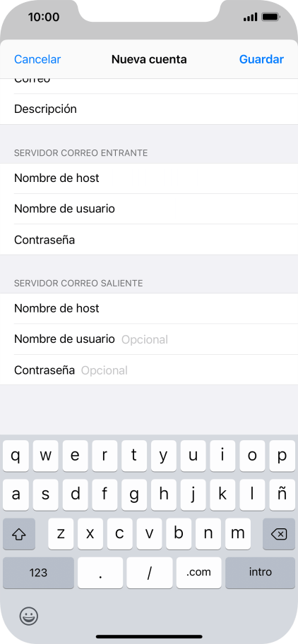This screenshot has width=298, height=644.
Task: Tap the slash key
Action: (149, 572)
